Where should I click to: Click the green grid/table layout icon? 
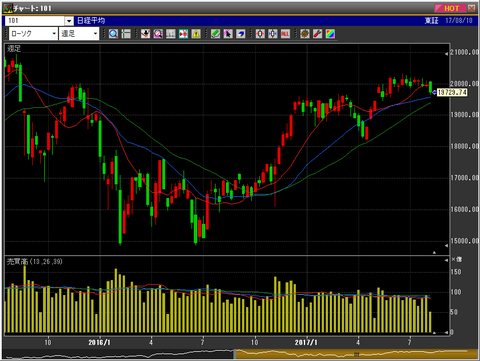point(126,34)
